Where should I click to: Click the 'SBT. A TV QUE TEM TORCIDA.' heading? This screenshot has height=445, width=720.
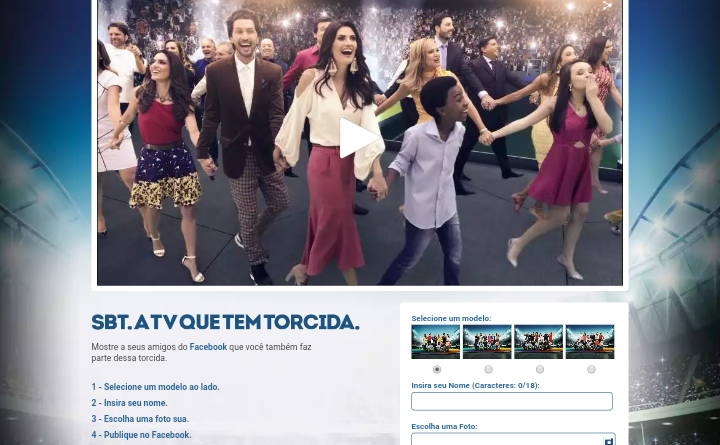pyautogui.click(x=225, y=322)
